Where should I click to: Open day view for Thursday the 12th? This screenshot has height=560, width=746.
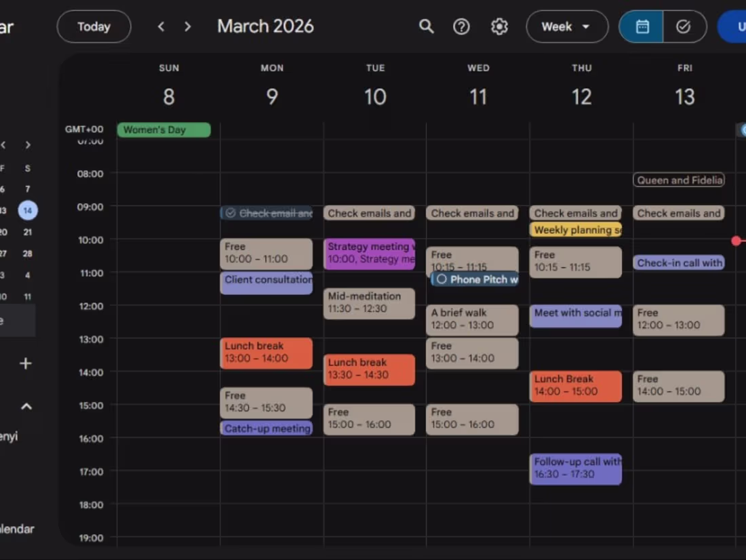(581, 96)
